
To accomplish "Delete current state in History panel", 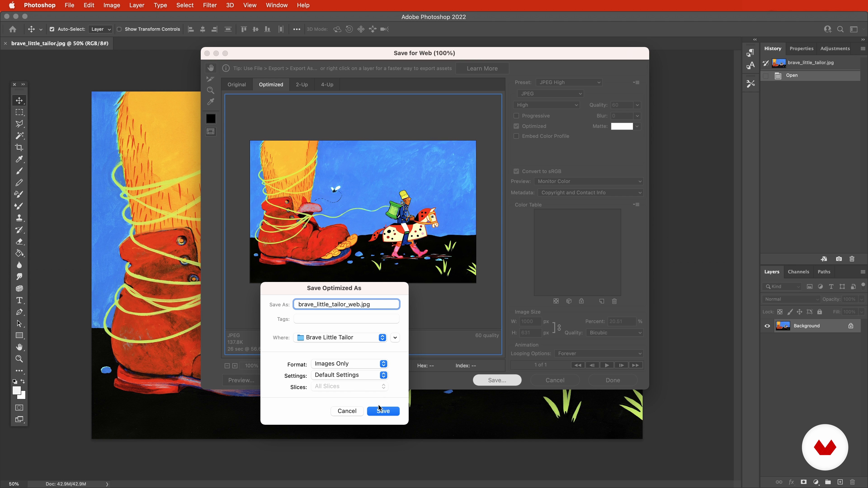I will point(852,259).
